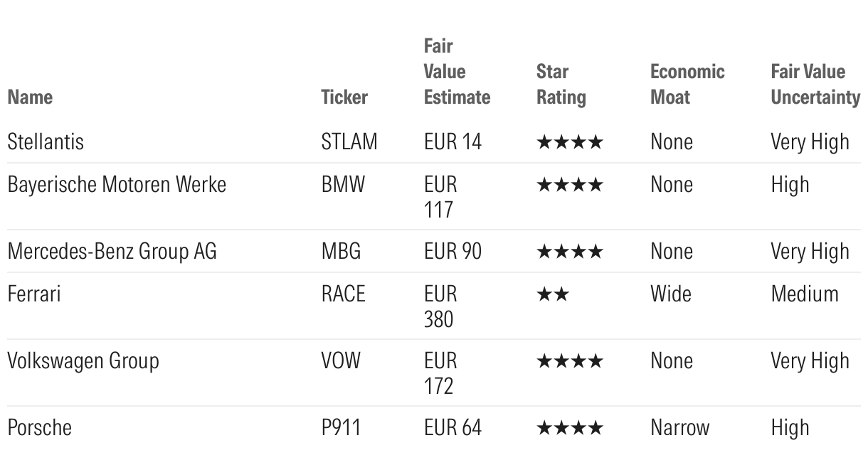
Task: Select the Ferrari company name
Action: pyautogui.click(x=33, y=294)
